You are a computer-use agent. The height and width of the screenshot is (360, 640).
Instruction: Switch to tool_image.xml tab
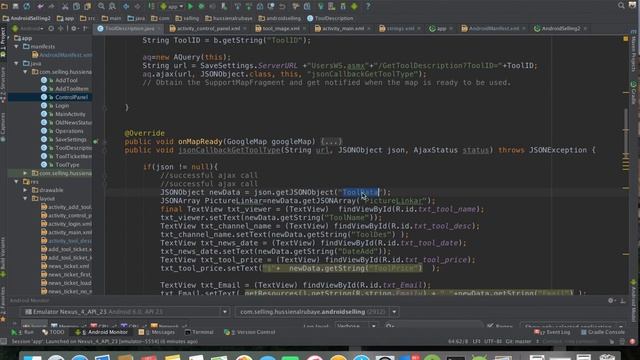[281, 29]
